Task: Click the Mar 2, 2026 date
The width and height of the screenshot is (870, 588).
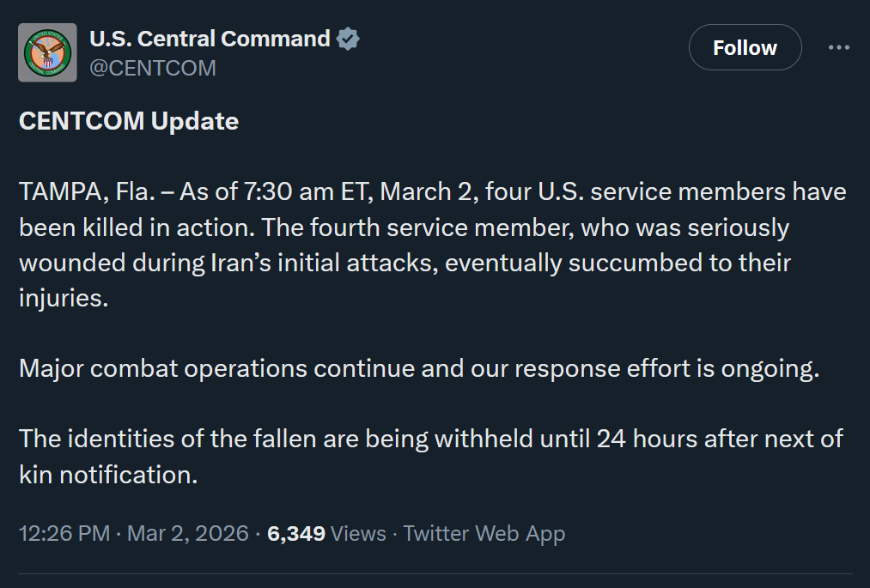Action: (187, 533)
